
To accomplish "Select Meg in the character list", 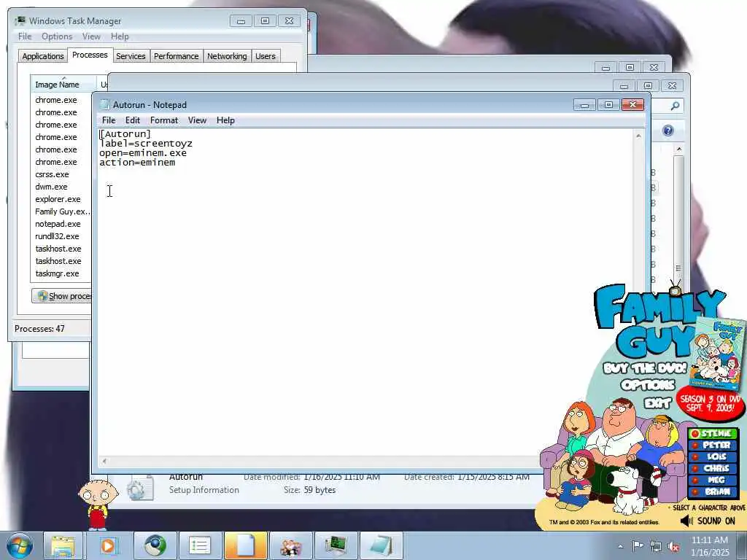I will [713, 480].
